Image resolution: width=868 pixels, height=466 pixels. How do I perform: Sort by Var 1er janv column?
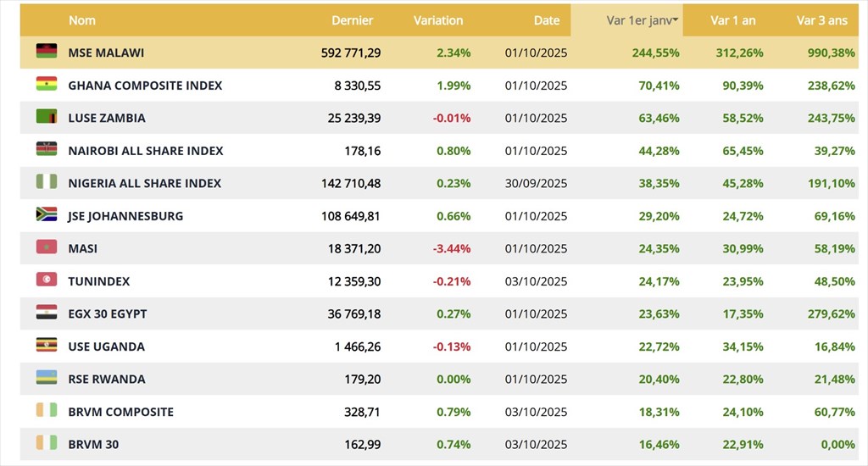[x=642, y=20]
